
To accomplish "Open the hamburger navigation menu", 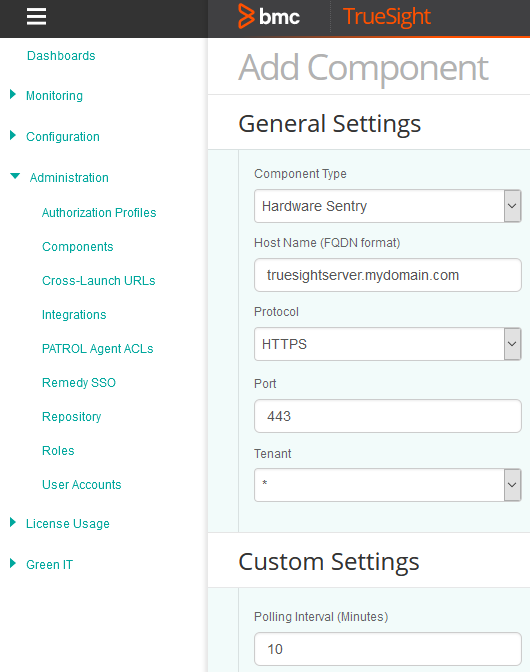I will tap(36, 17).
